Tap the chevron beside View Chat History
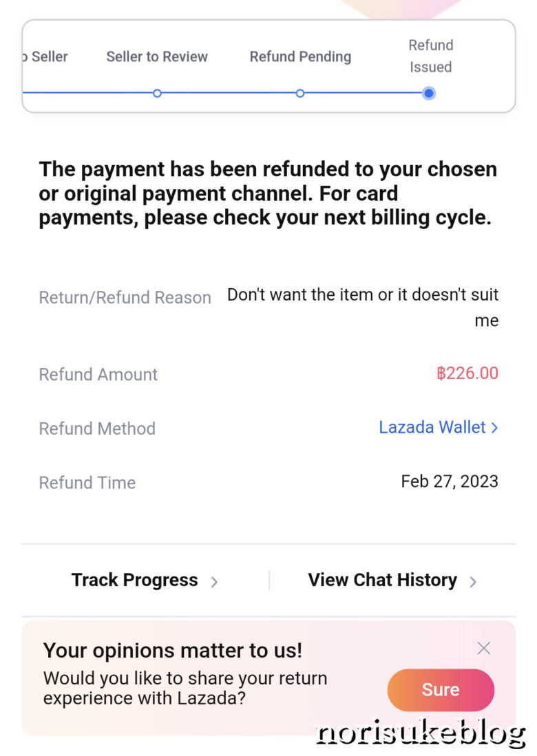This screenshot has width=537, height=756. point(473,581)
